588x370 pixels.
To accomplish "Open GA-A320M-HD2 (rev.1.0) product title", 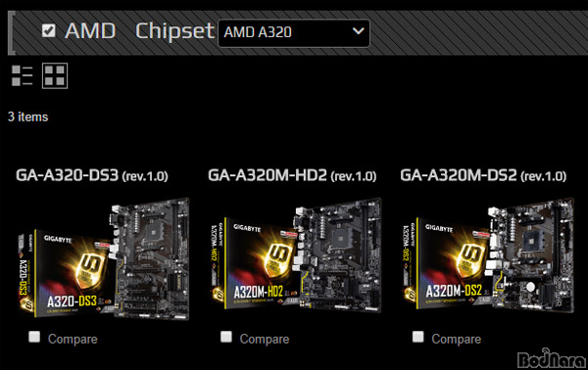I will coord(292,175).
